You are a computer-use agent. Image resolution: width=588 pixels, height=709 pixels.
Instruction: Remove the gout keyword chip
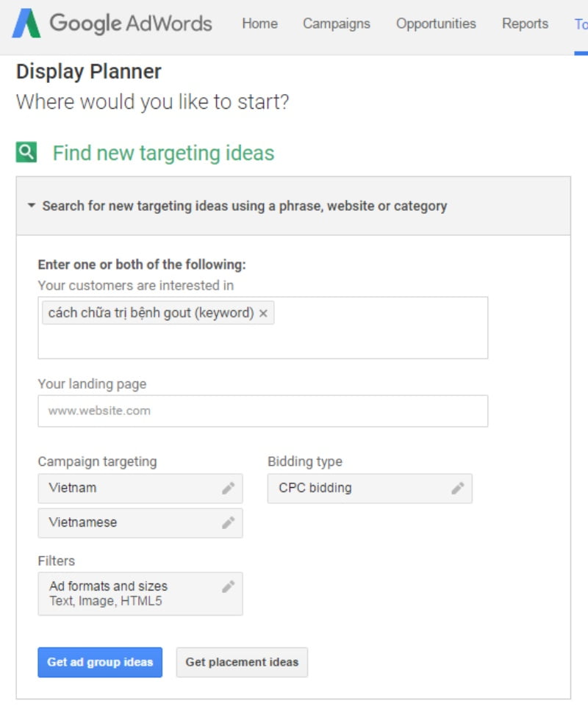[263, 314]
